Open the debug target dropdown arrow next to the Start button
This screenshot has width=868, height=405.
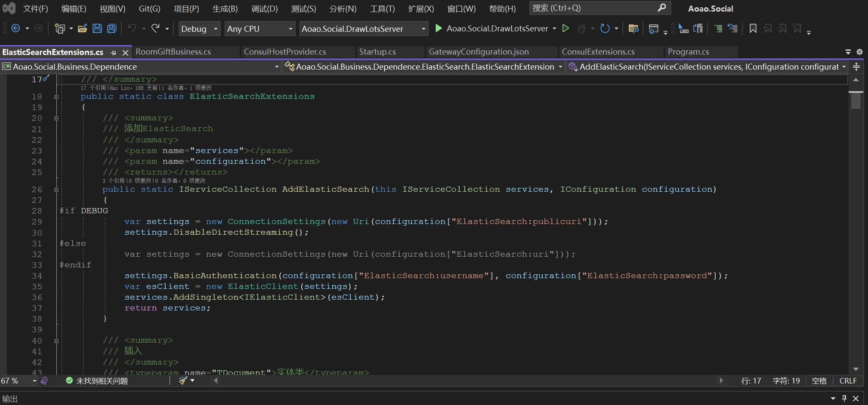554,28
